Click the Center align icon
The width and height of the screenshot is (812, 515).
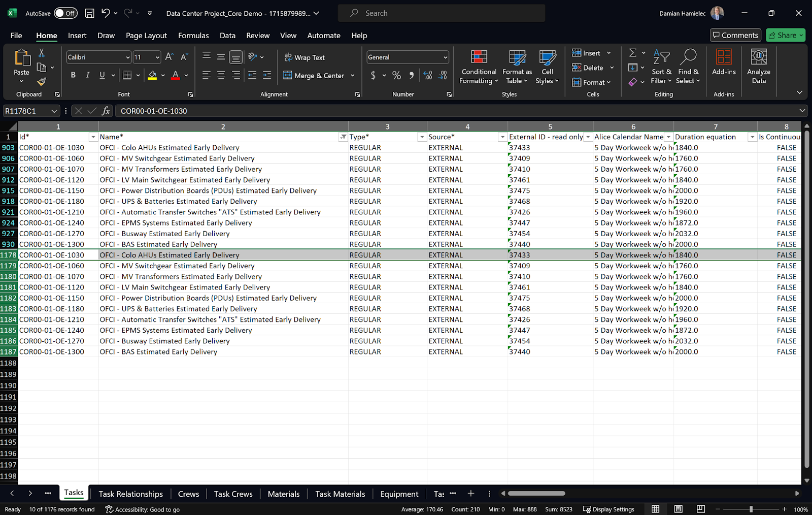pos(221,75)
